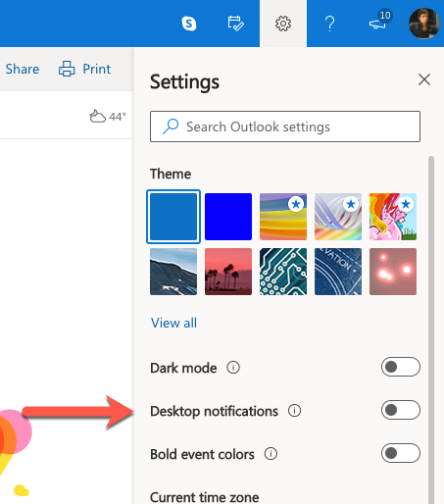The image size is (444, 504).
Task: Click the settings gear icon
Action: [283, 24]
